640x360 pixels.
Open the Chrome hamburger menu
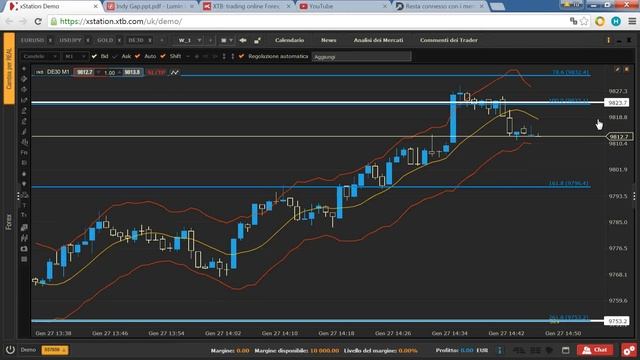point(632,21)
